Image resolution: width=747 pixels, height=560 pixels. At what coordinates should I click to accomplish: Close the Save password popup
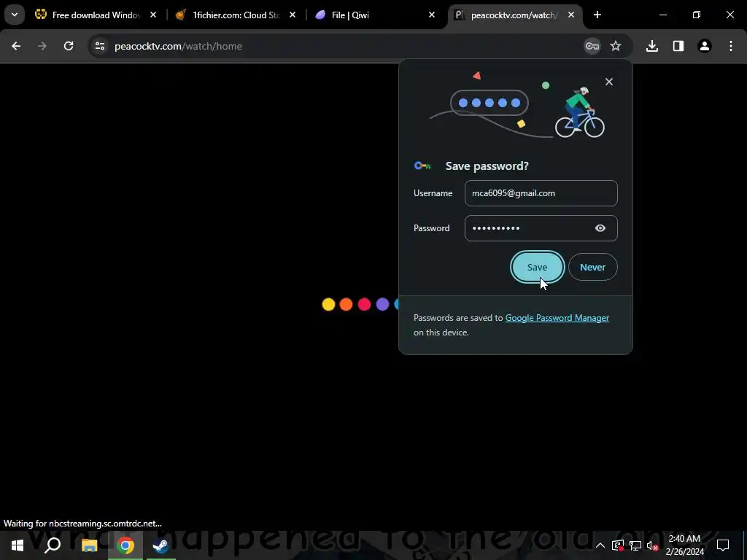pyautogui.click(x=609, y=82)
